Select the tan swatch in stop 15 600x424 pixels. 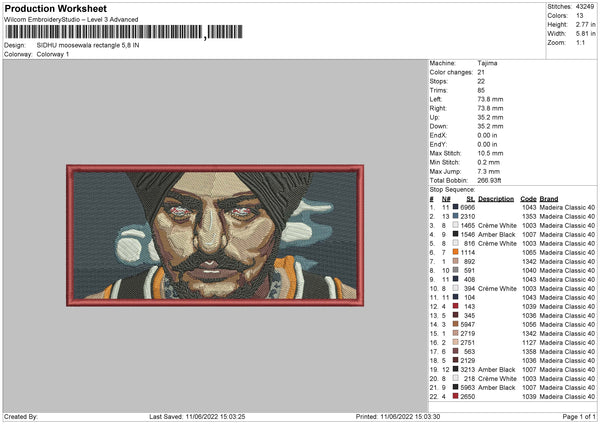(x=455, y=333)
